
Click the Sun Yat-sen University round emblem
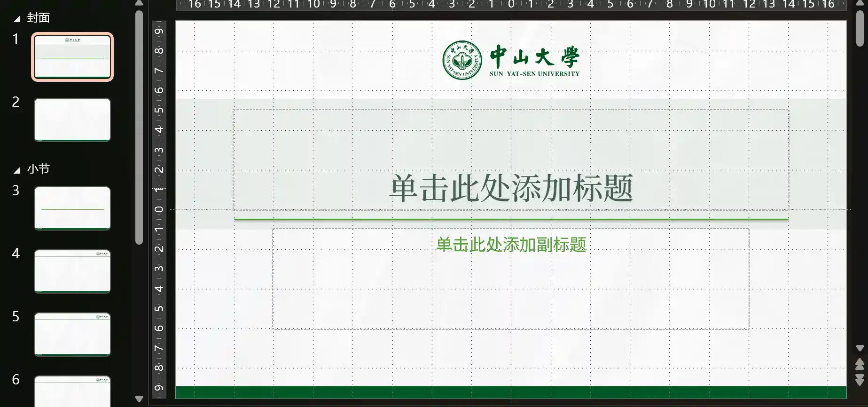[x=462, y=60]
